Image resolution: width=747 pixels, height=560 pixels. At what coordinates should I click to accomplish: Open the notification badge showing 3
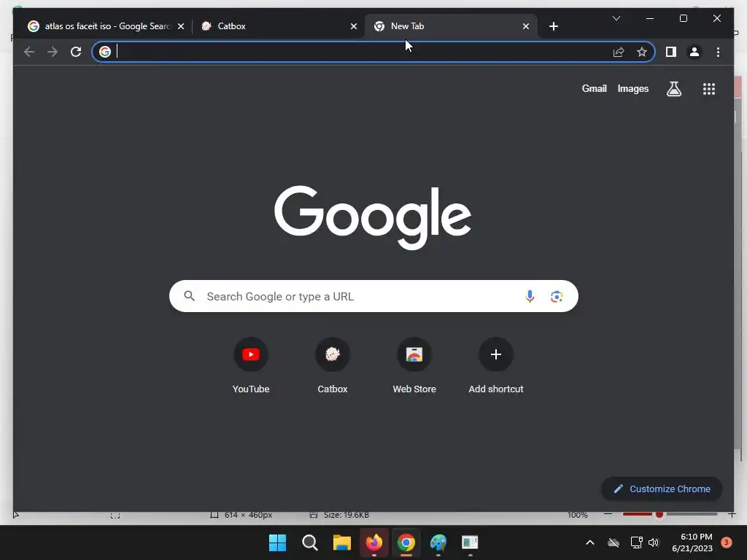pyautogui.click(x=726, y=542)
